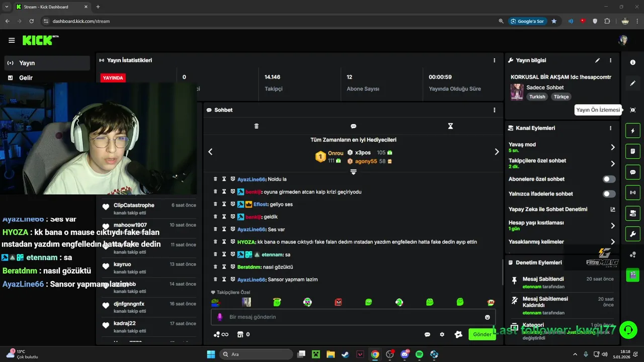Click Google'a Sor button in address bar

527,21
